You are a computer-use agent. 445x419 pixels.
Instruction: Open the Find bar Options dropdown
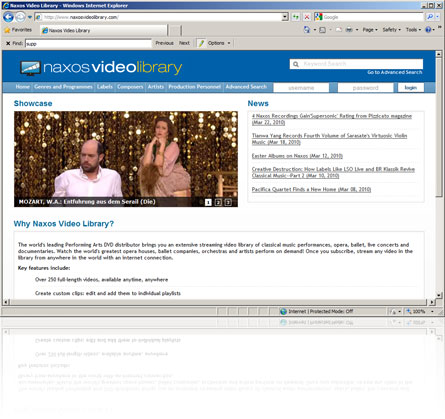(x=215, y=43)
